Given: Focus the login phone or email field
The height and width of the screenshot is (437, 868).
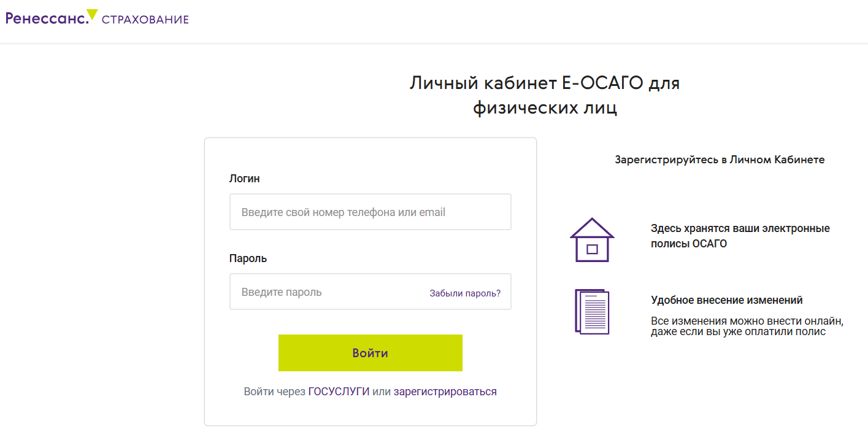Looking at the screenshot, I should tap(370, 212).
